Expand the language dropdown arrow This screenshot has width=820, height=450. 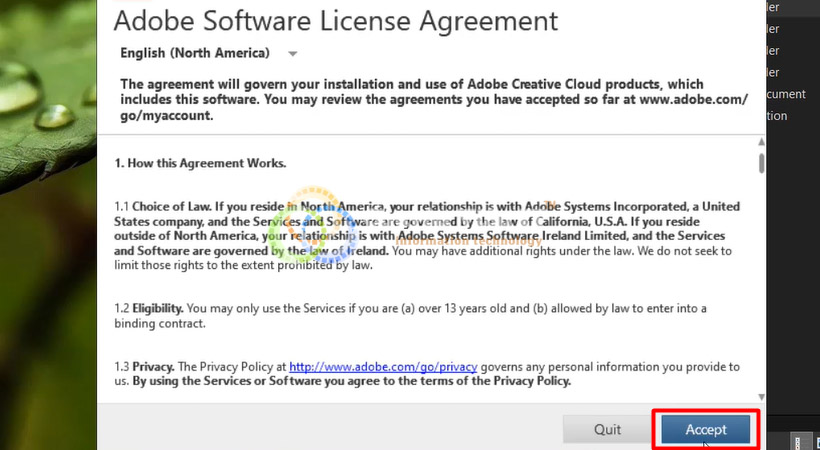point(293,53)
